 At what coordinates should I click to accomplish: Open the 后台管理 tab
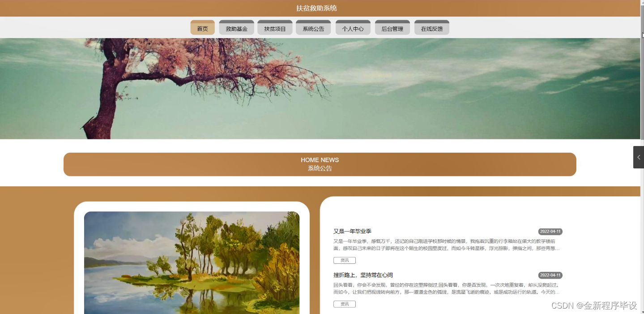click(392, 27)
